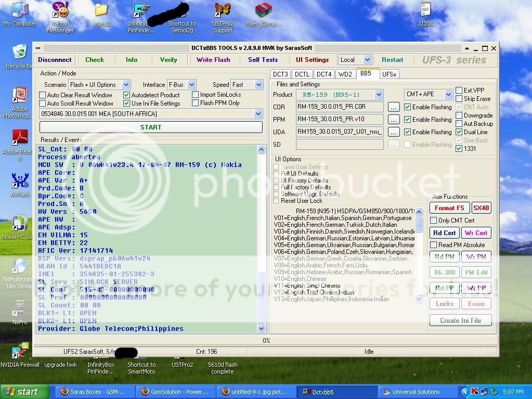Click Check in the toolbar

click(x=94, y=60)
